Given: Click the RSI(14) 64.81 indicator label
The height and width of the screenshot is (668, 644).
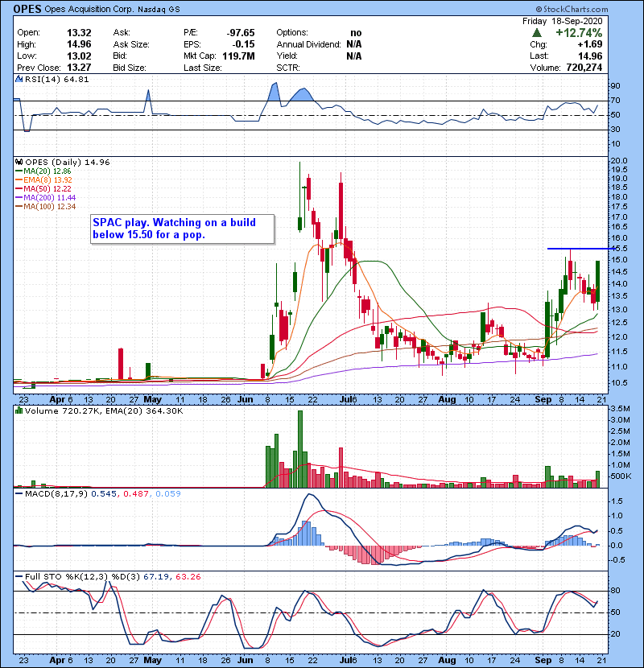Looking at the screenshot, I should tap(56, 79).
